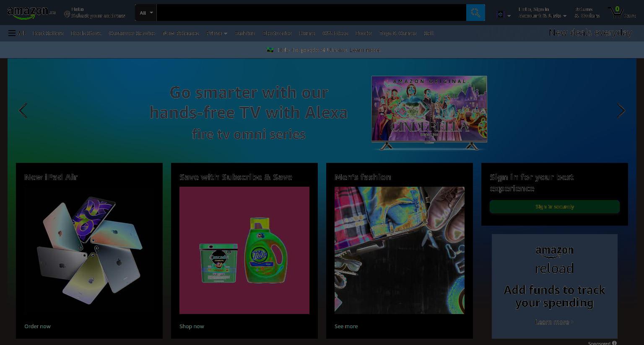Image resolution: width=644 pixels, height=345 pixels.
Task: Open the Men's fashion clothing image
Action: point(400,250)
